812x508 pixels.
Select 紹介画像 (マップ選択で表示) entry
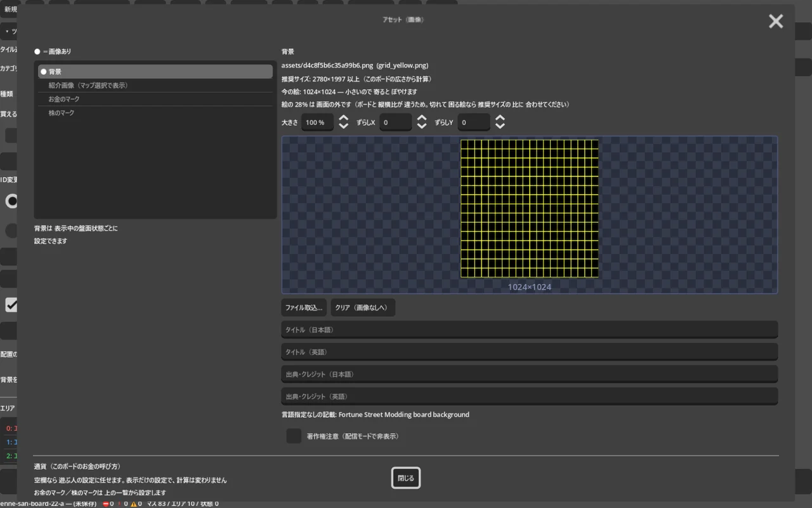155,85
